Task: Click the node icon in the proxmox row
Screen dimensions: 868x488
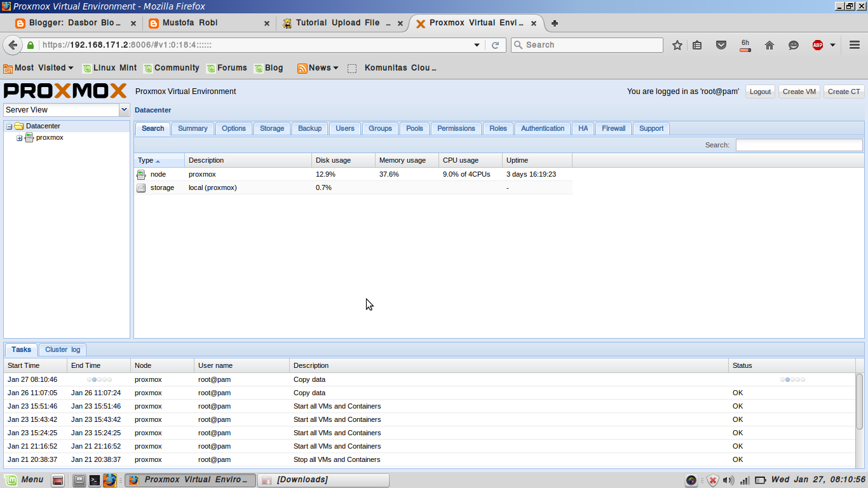Action: point(141,174)
